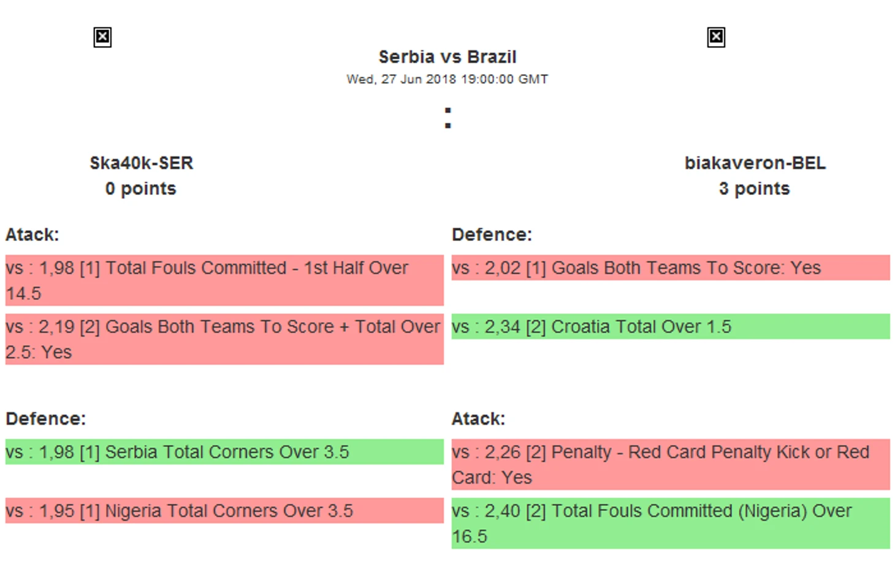The width and height of the screenshot is (895, 588).
Task: Click the left-side Defence heading
Action: tap(46, 419)
